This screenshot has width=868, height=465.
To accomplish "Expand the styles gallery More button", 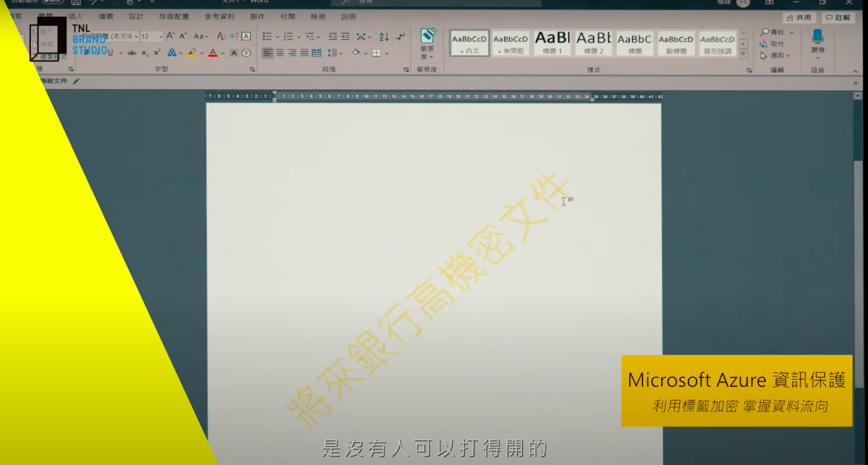I will point(743,54).
